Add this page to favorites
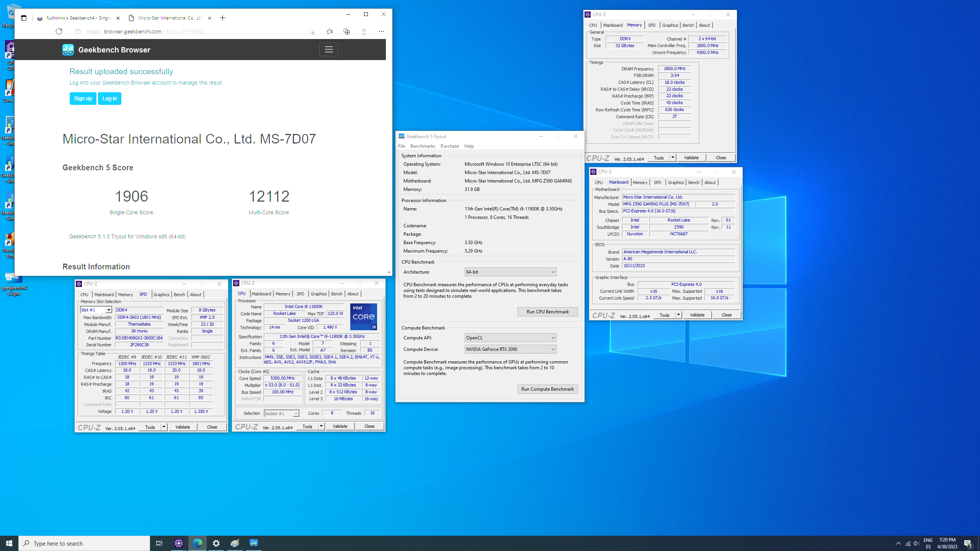This screenshot has width=980, height=551. pyautogui.click(x=312, y=31)
